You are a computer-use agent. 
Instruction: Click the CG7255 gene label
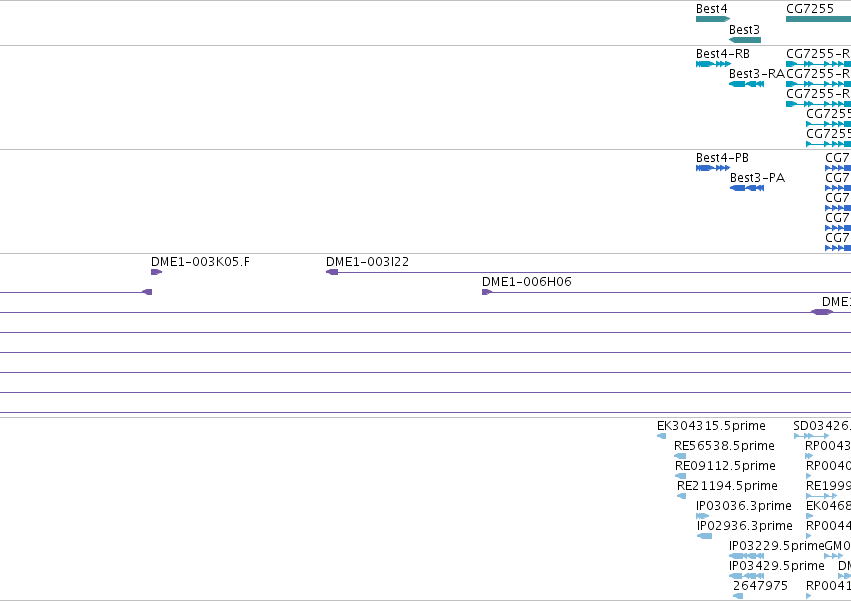pyautogui.click(x=810, y=9)
